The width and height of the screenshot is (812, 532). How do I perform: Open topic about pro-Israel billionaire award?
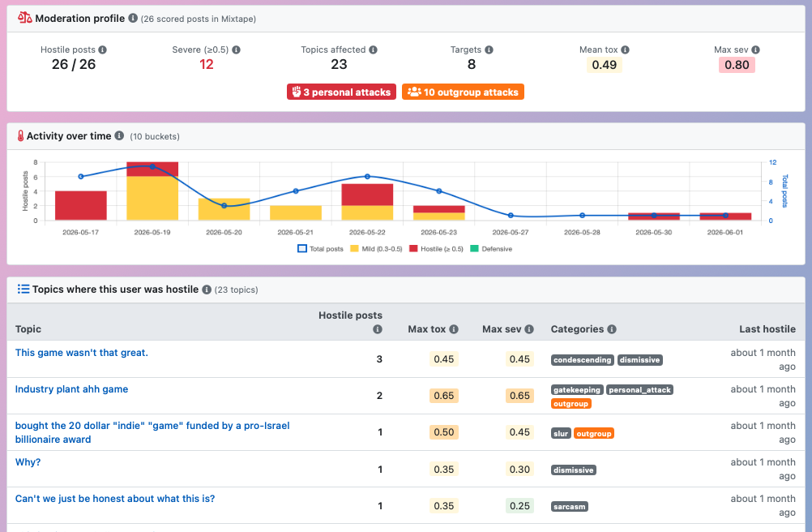152,432
